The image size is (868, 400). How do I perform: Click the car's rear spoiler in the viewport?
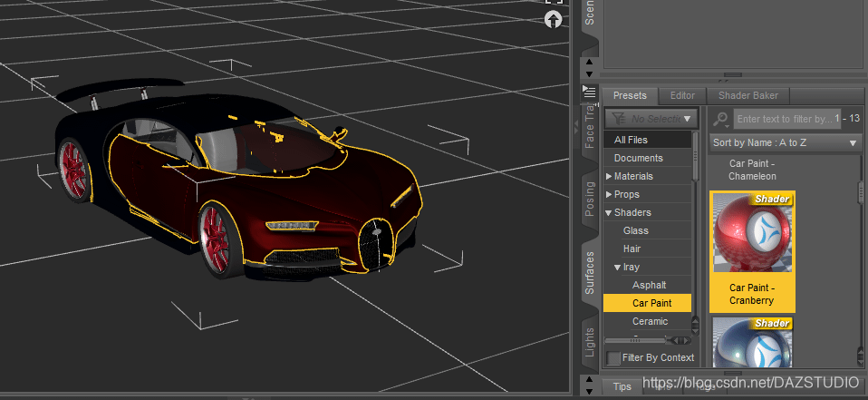[119, 89]
